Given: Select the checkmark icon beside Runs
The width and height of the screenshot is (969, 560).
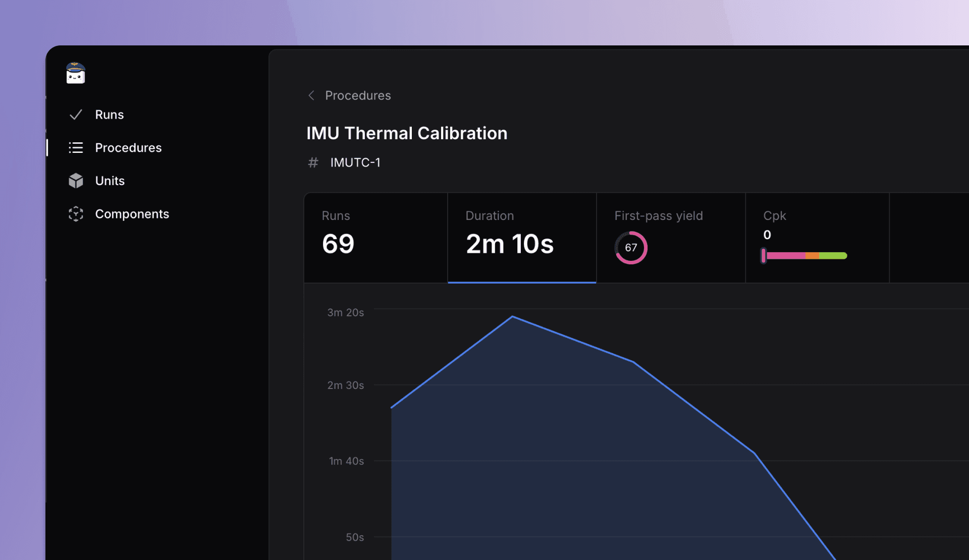Looking at the screenshot, I should coord(76,115).
